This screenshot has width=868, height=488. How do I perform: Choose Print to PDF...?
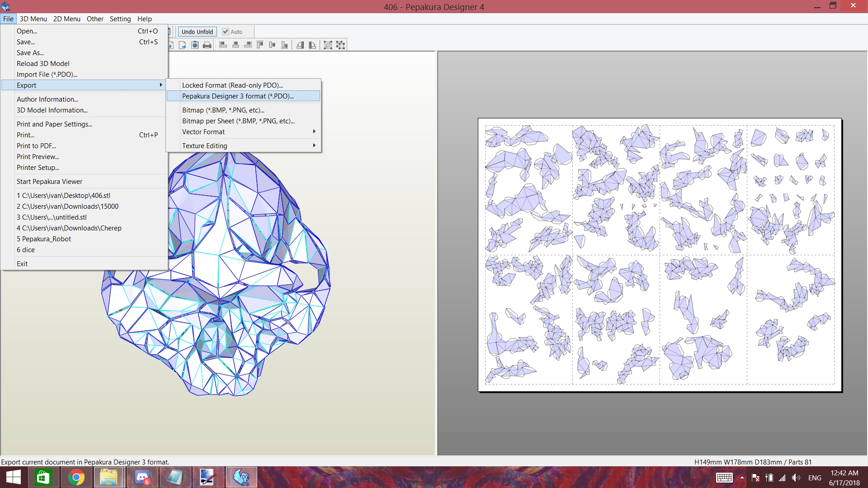[84, 145]
